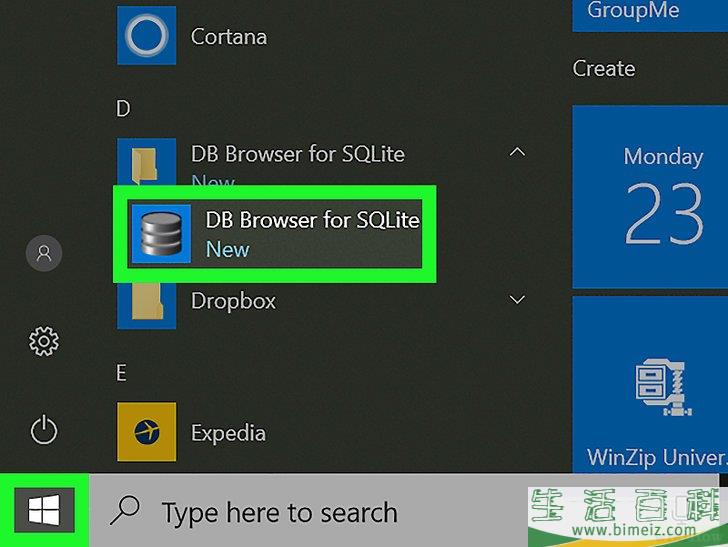Select the 'Cortana' text label

(229, 37)
